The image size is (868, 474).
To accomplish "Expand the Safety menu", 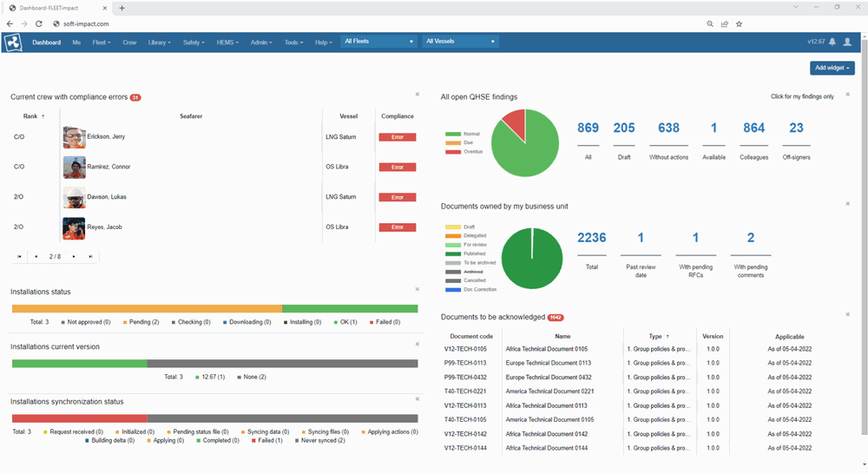I will pos(194,43).
